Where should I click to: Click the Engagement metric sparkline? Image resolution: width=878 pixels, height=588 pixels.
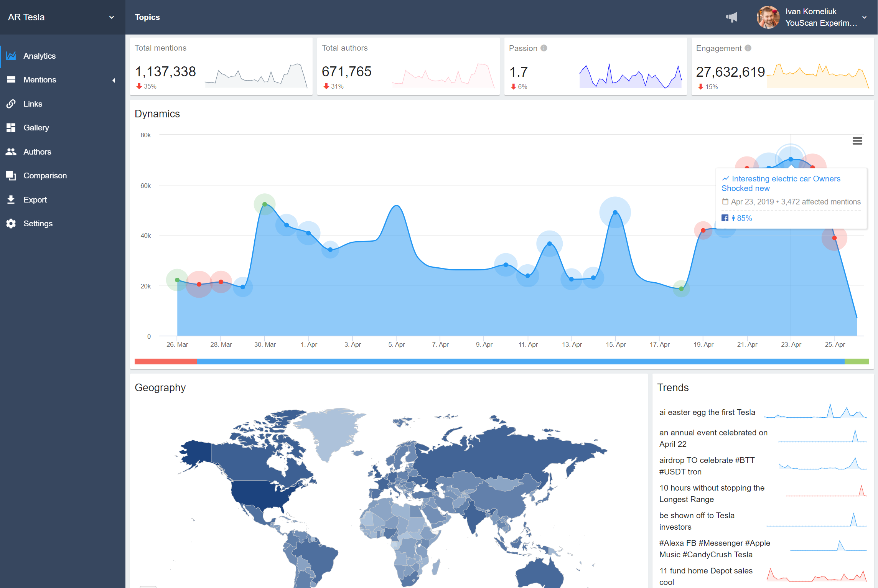(818, 76)
